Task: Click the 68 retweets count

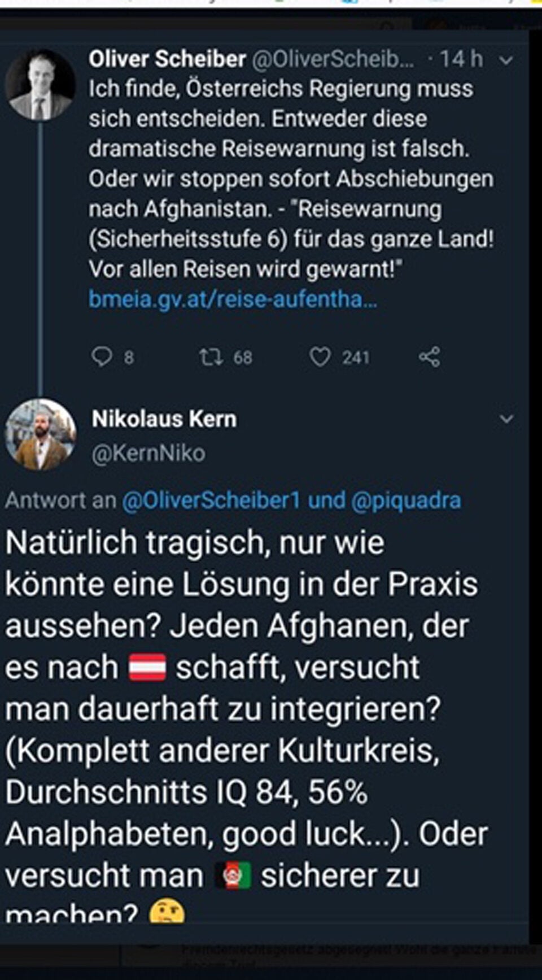Action: [x=243, y=356]
